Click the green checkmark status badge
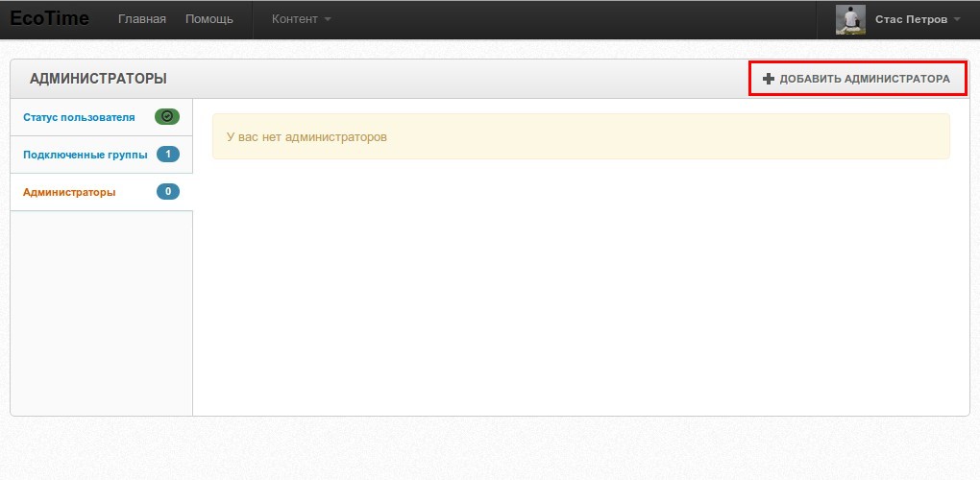The image size is (980, 480). (x=167, y=117)
